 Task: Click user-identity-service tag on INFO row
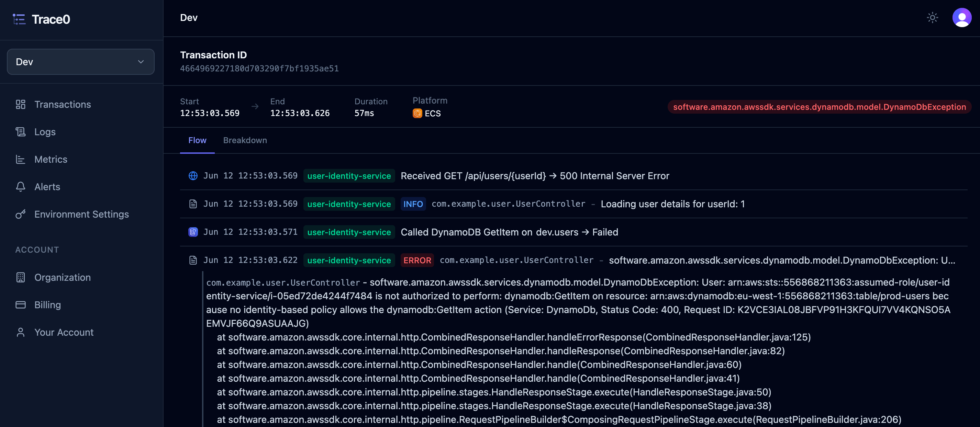pyautogui.click(x=349, y=204)
